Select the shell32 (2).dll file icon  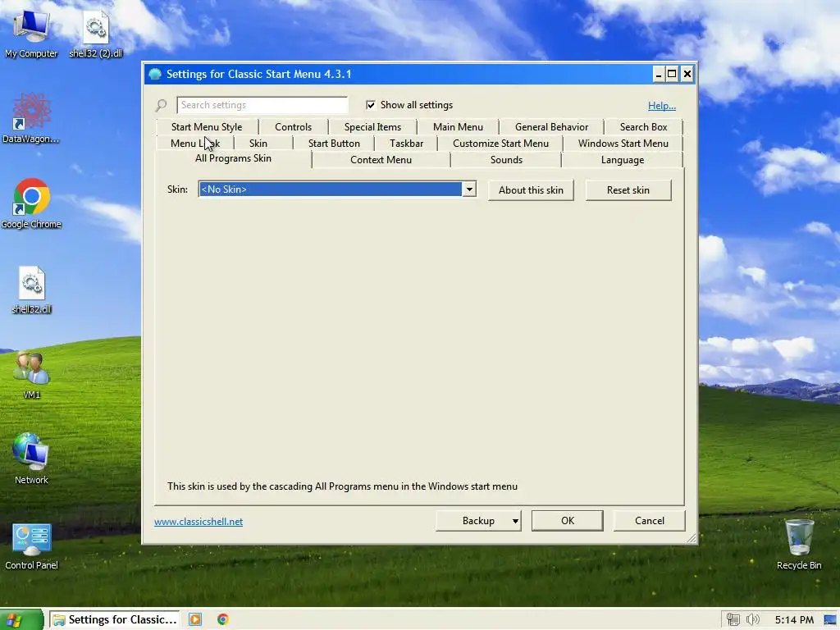point(96,33)
